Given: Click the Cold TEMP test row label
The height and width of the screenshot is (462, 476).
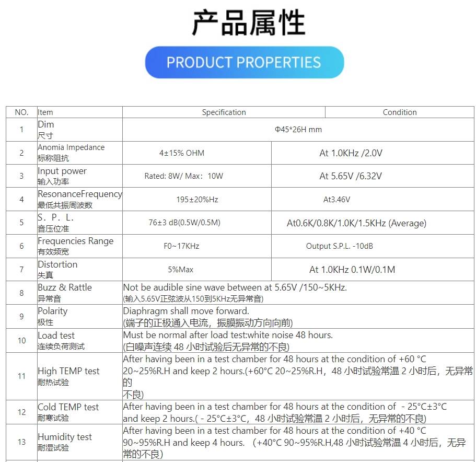Looking at the screenshot, I should 68,407.
